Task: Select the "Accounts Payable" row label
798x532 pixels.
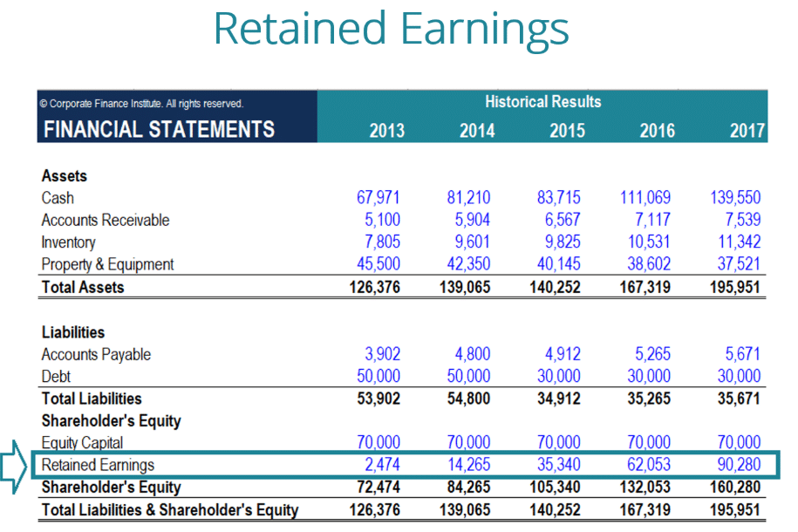Action: pyautogui.click(x=96, y=355)
